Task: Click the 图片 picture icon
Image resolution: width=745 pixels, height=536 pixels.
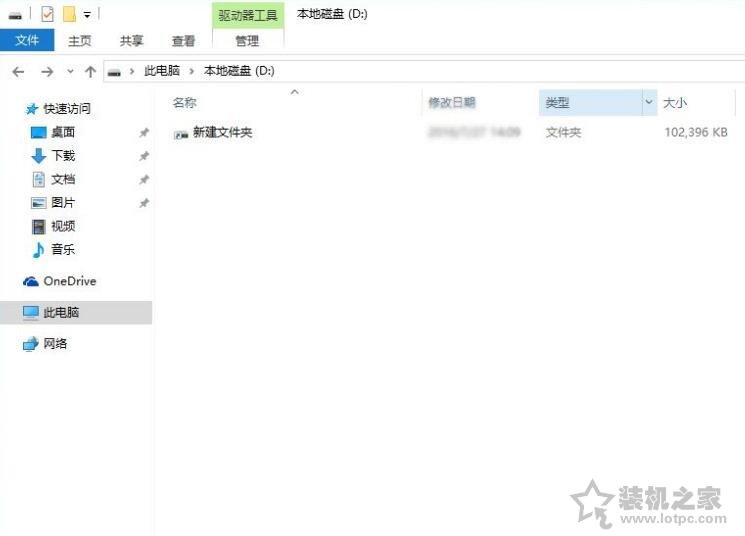Action: (x=38, y=203)
